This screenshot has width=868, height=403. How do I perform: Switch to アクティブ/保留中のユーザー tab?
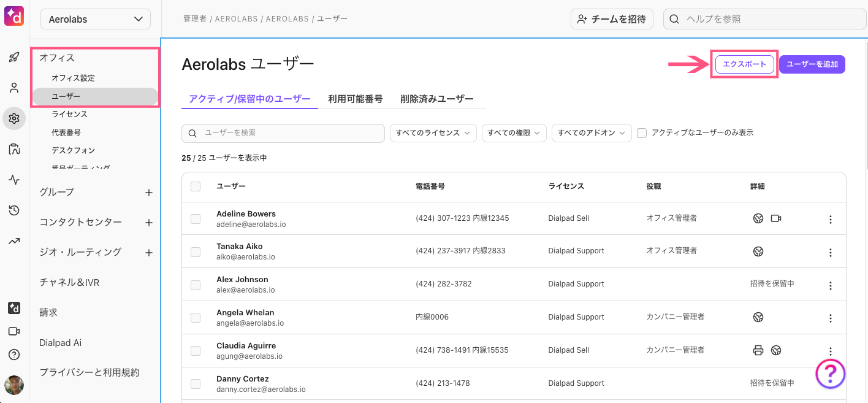click(250, 99)
